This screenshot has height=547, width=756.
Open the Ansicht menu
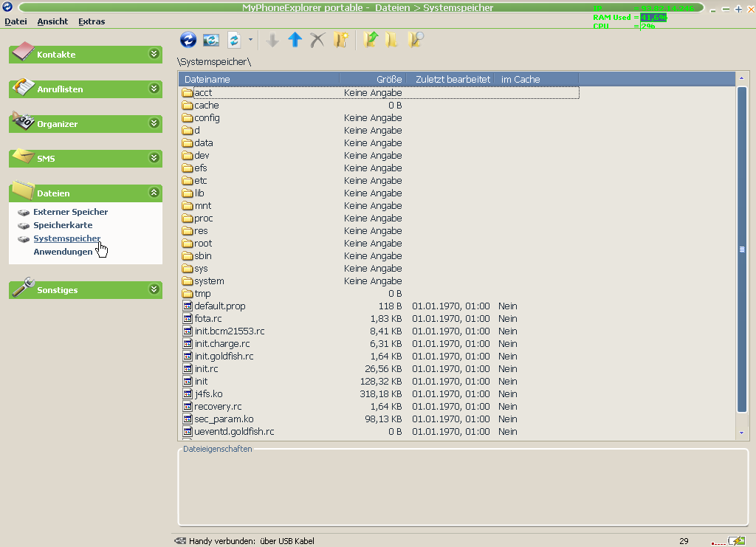(x=52, y=21)
